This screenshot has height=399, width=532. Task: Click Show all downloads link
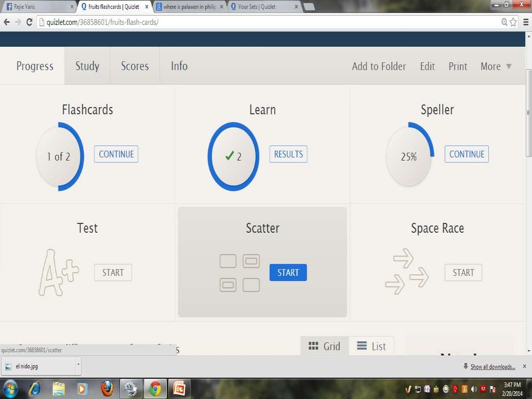[493, 366]
